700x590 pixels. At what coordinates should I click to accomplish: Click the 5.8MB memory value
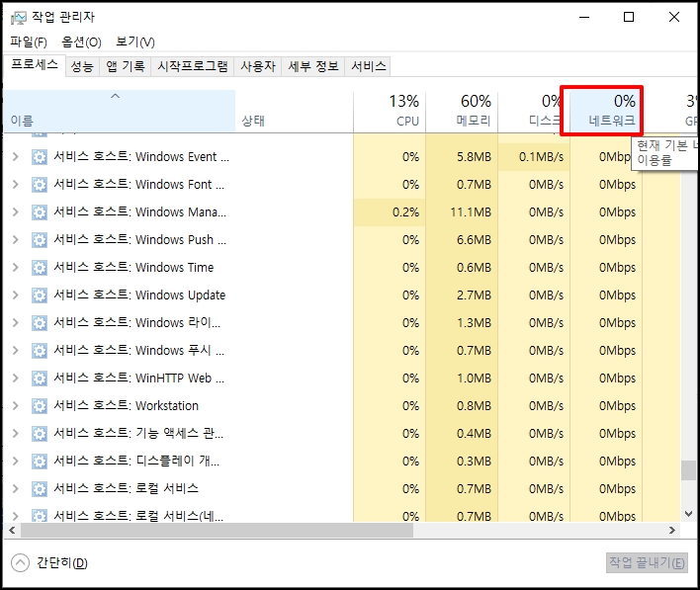click(x=474, y=157)
